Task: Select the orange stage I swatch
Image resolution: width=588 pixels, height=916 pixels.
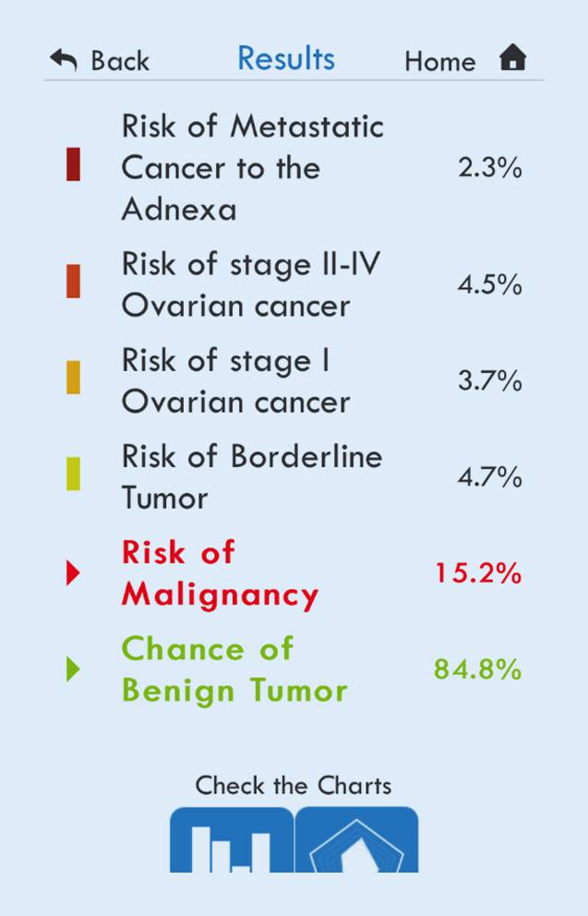Action: [73, 378]
